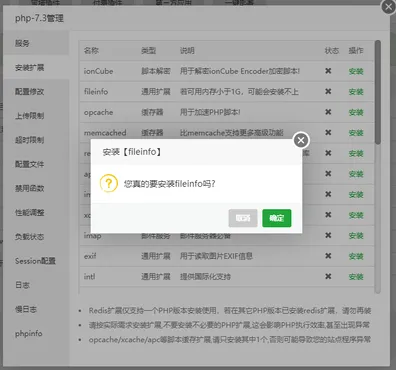396x370 pixels.
Task: Click the 状态 column header
Action: point(332,50)
